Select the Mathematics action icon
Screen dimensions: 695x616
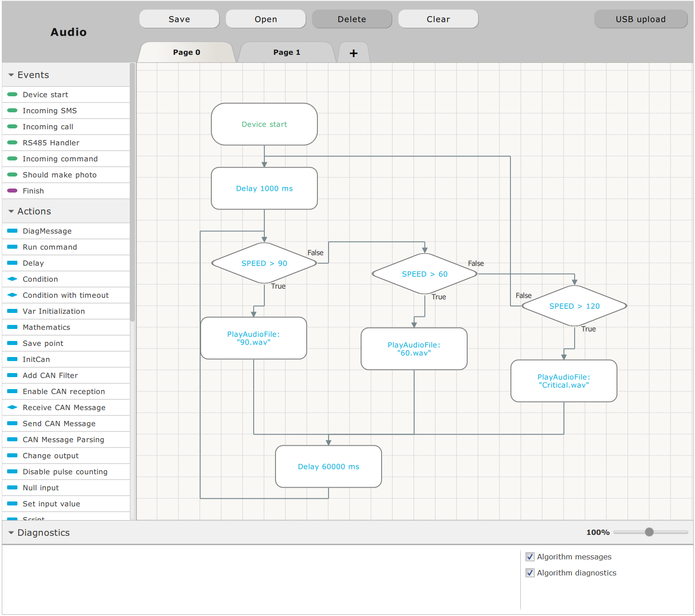12,327
